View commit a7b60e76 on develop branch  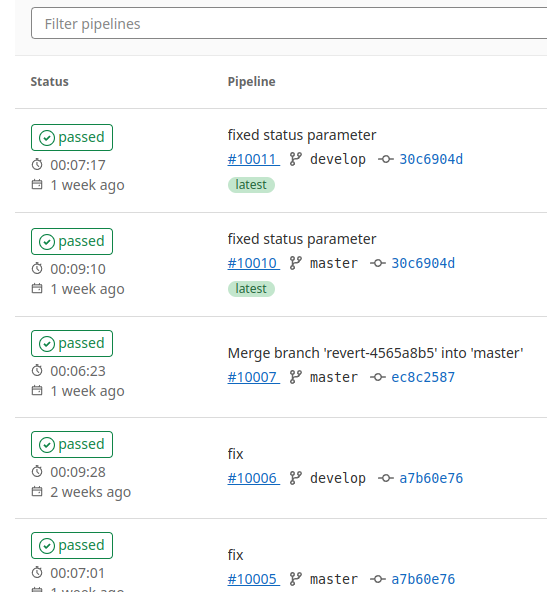point(431,478)
